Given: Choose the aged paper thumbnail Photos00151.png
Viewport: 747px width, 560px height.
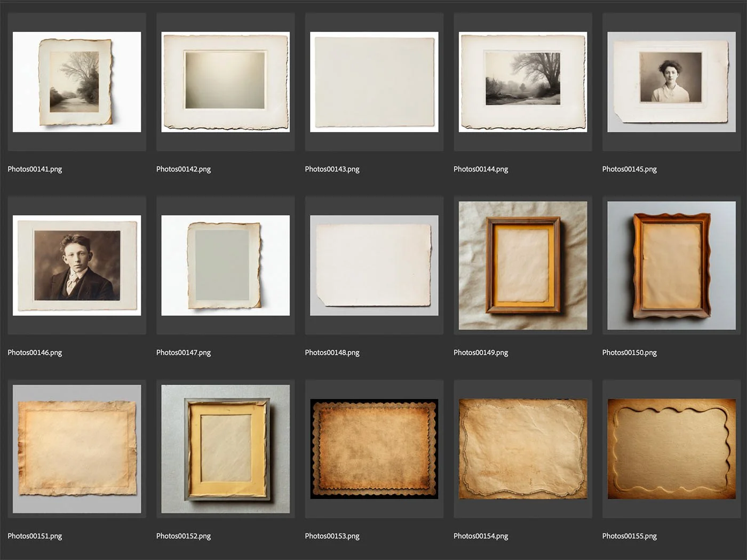Looking at the screenshot, I should pos(77,449).
